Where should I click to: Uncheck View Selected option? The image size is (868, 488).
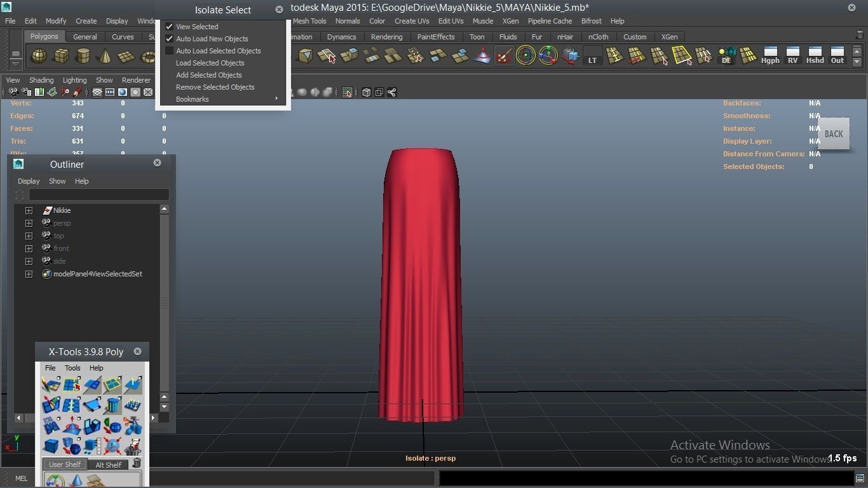(170, 27)
